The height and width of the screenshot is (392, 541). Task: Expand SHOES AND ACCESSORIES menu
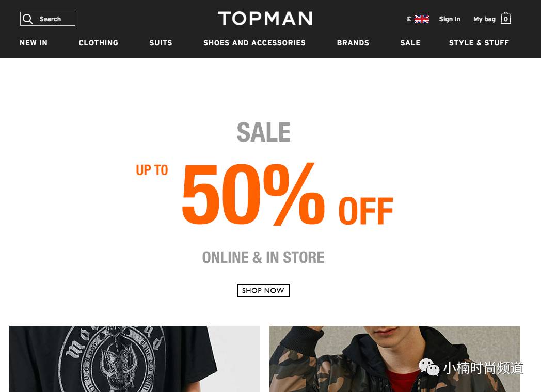click(254, 43)
